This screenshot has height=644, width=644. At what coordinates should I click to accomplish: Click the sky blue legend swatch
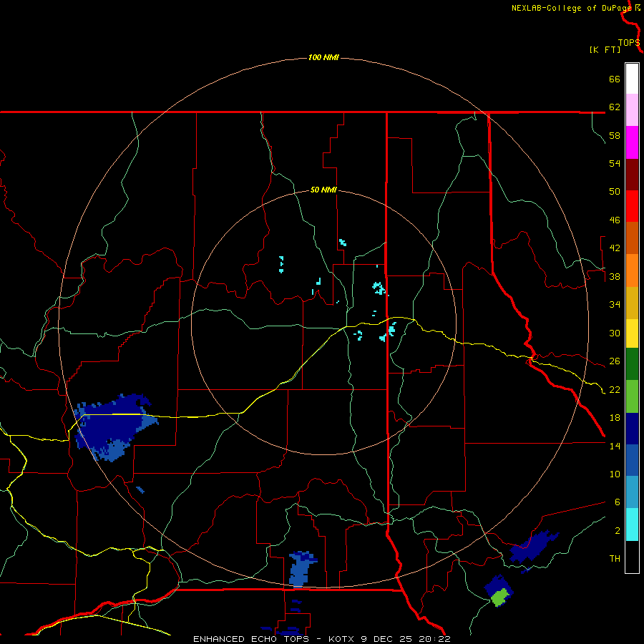[x=632, y=492]
